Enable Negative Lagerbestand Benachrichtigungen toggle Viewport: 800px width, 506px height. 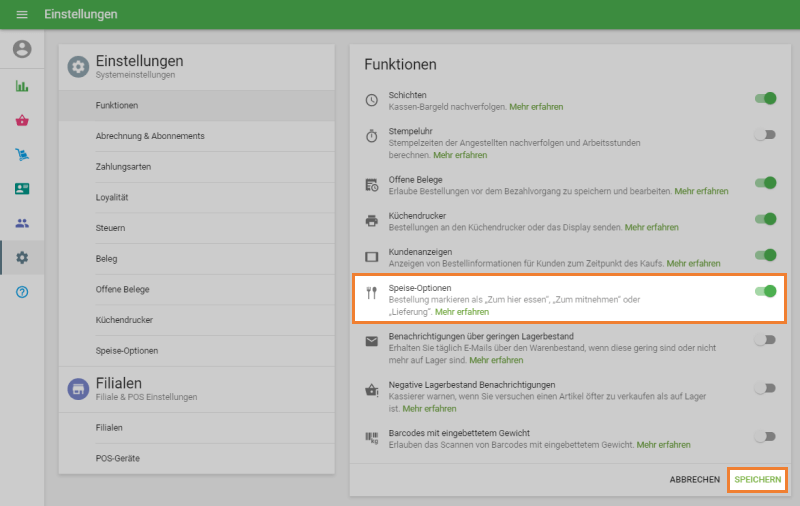coord(765,388)
